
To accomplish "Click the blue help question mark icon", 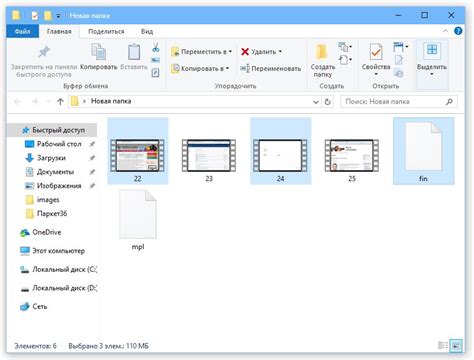I will [458, 31].
